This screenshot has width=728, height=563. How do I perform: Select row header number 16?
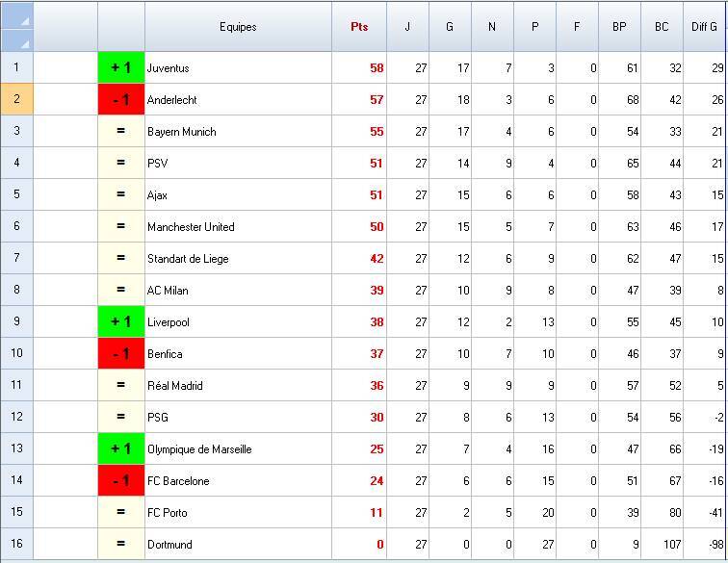[17, 545]
